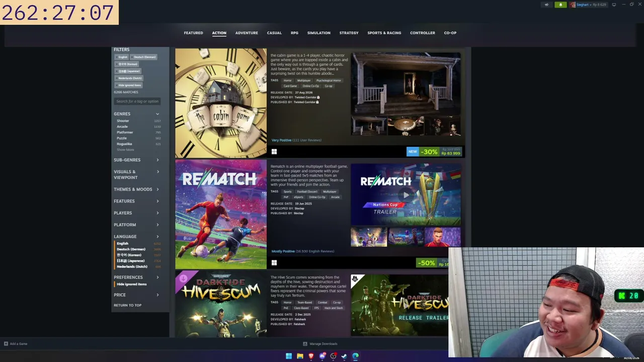This screenshot has height=362, width=644.
Task: Switch to the Casual tab
Action: [x=274, y=33]
